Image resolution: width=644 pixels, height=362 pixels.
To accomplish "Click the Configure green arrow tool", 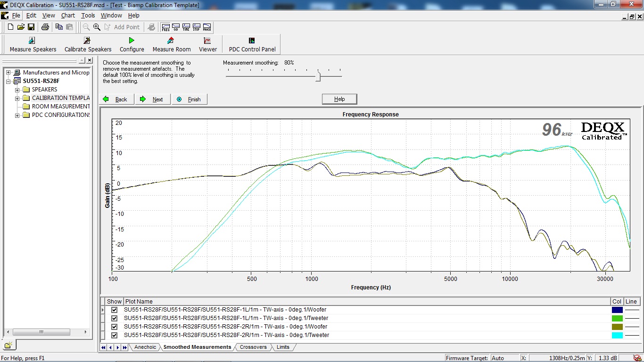I will [x=132, y=45].
